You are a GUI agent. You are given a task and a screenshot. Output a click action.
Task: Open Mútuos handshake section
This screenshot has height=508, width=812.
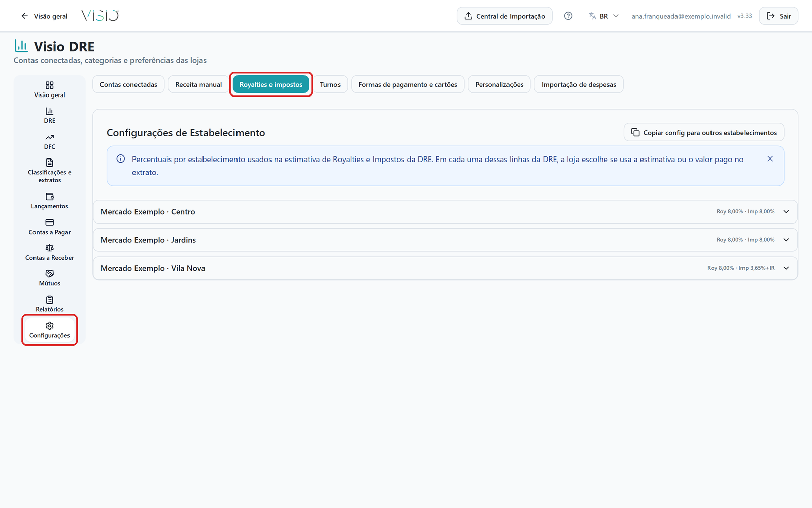click(x=49, y=278)
